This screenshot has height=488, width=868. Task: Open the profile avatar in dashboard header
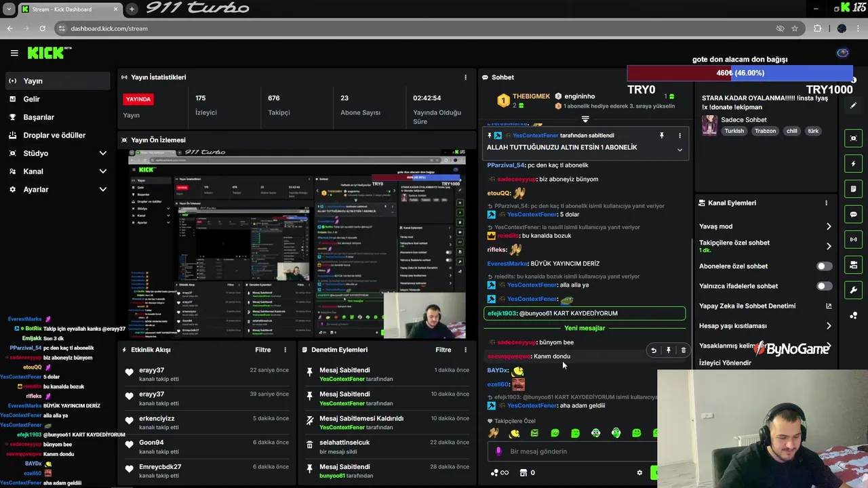point(843,53)
